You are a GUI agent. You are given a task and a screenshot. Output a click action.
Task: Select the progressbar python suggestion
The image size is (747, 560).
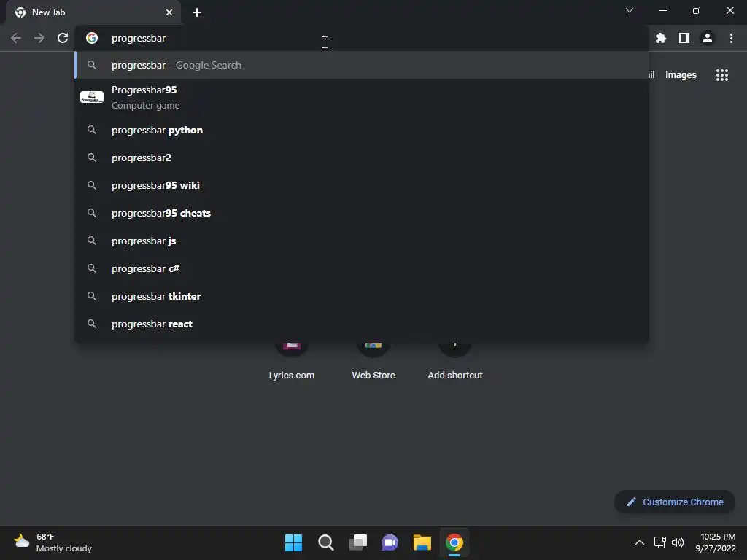click(x=362, y=130)
